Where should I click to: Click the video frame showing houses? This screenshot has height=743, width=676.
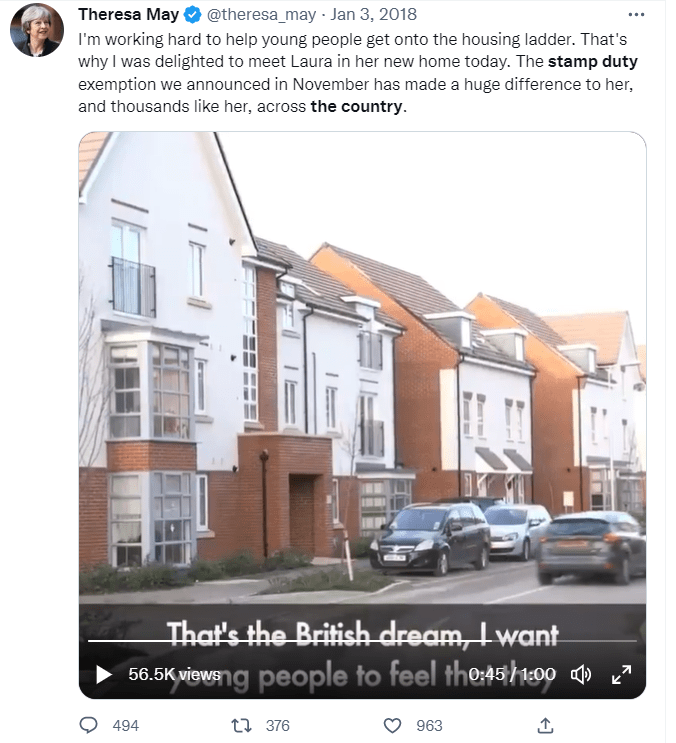[362, 370]
